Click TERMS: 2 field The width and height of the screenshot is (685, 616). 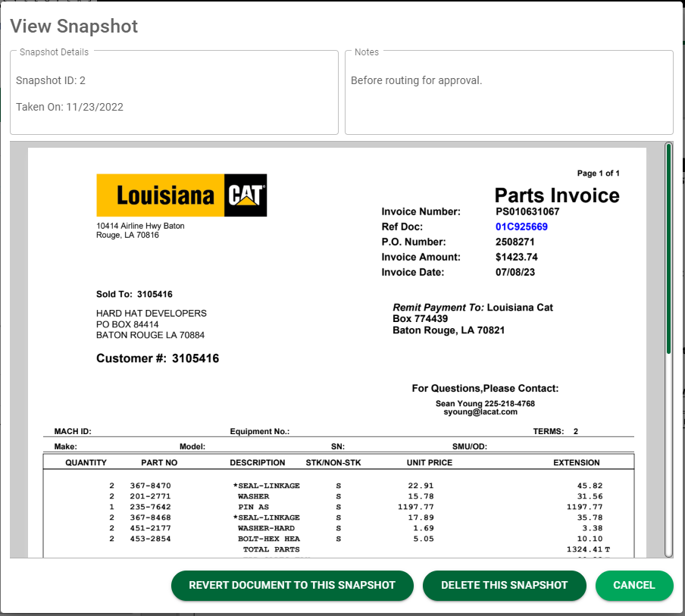point(555,431)
